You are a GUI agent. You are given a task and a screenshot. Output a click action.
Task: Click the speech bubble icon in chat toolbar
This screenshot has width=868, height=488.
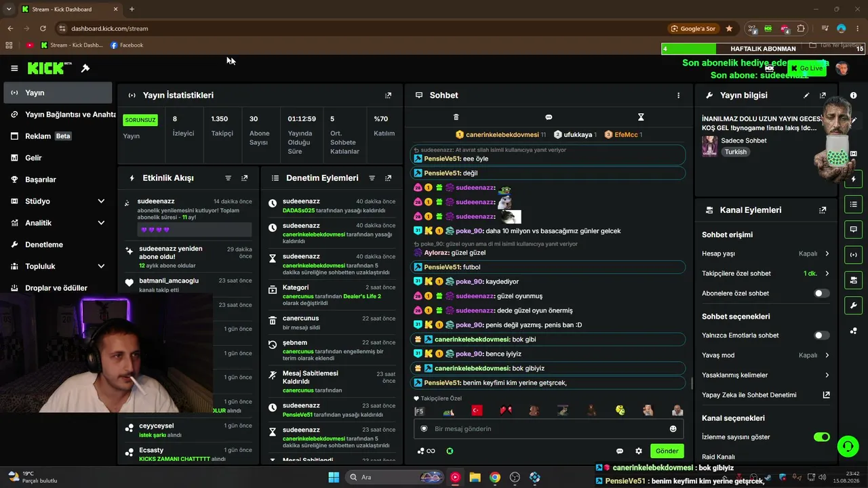pyautogui.click(x=549, y=117)
